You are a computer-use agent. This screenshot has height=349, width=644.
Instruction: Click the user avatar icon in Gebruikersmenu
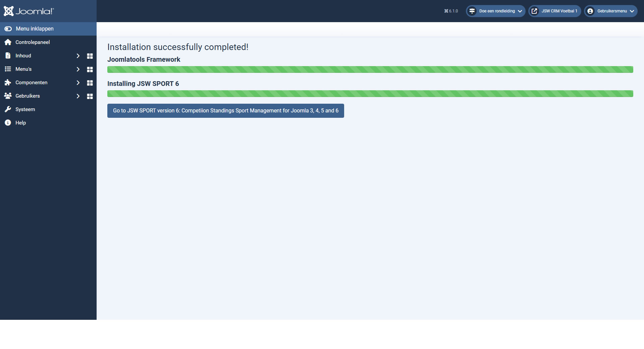(x=590, y=11)
